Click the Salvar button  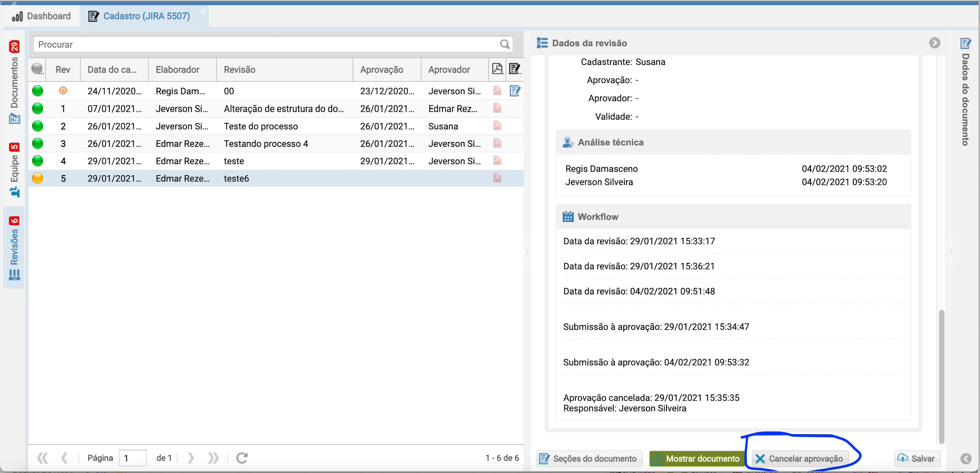[917, 459]
